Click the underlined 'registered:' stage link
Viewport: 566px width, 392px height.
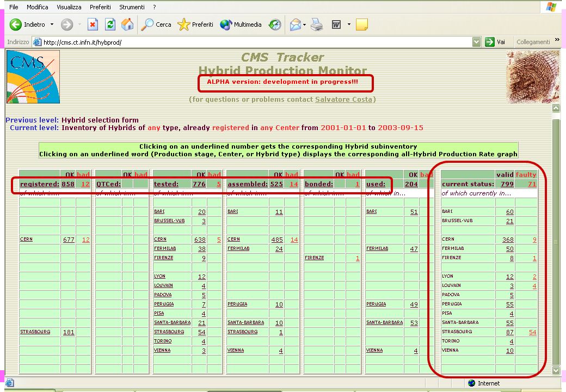(39, 183)
